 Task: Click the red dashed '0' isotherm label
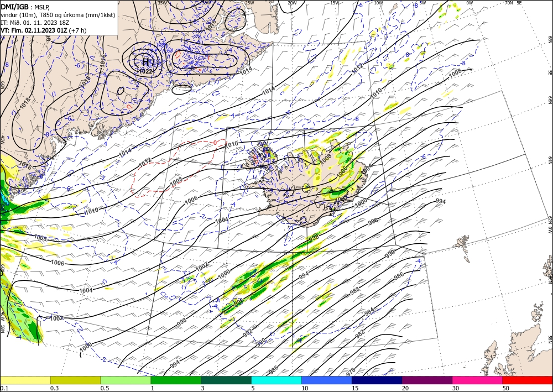click(x=215, y=143)
